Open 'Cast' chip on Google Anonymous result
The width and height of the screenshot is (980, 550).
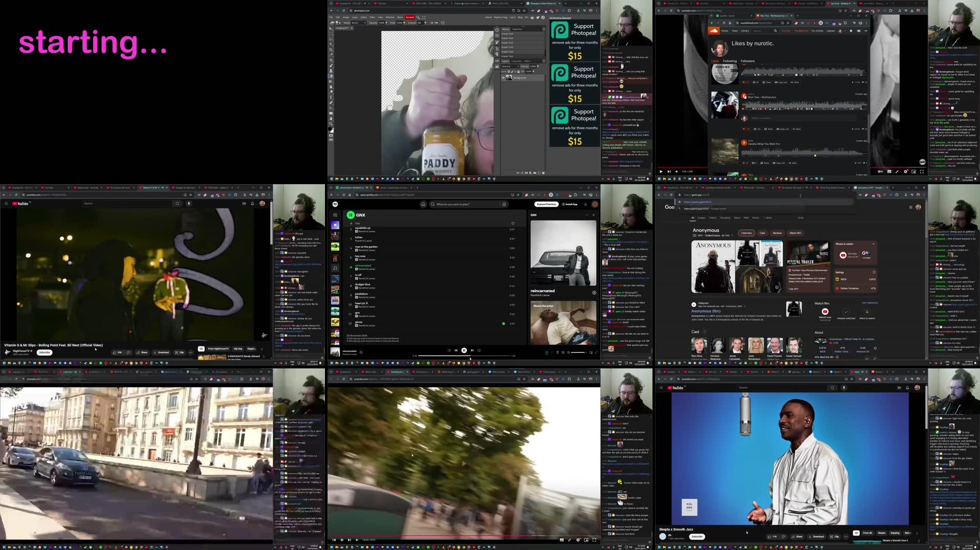pyautogui.click(x=762, y=233)
